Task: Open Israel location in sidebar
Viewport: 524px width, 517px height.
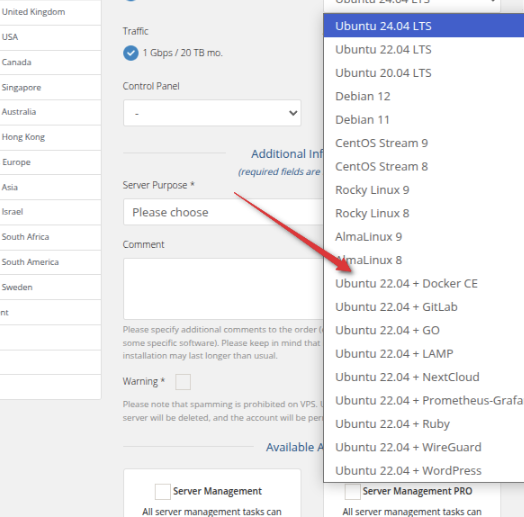Action: (x=50, y=212)
